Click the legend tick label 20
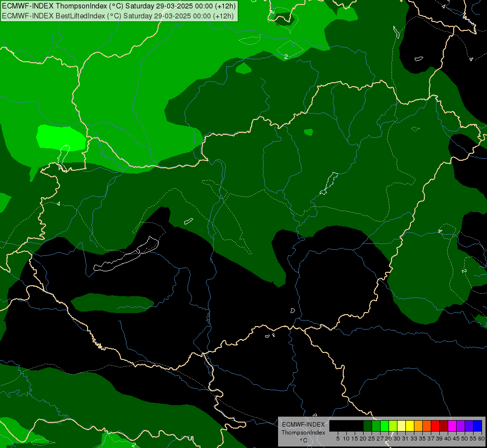Viewport: 487px width, 448px height. click(363, 439)
